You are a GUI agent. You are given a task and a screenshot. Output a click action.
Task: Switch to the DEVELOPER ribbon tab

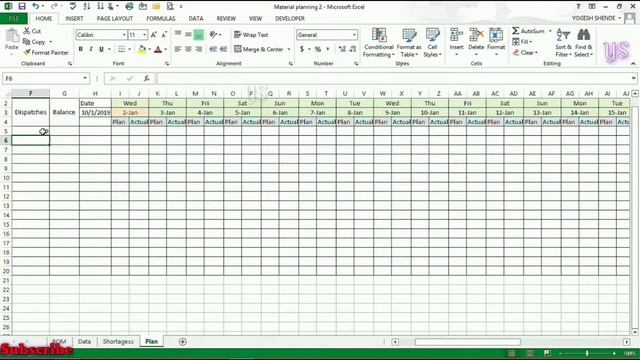click(290, 18)
